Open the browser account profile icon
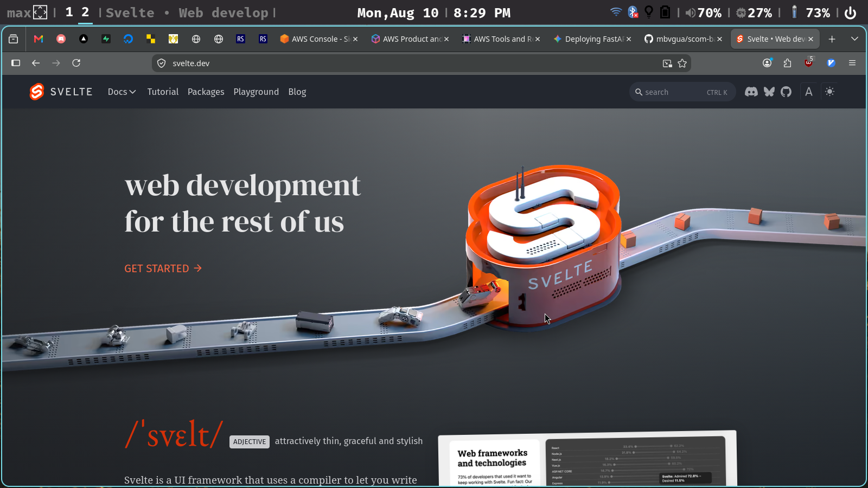Viewport: 868px width, 488px height. click(767, 63)
